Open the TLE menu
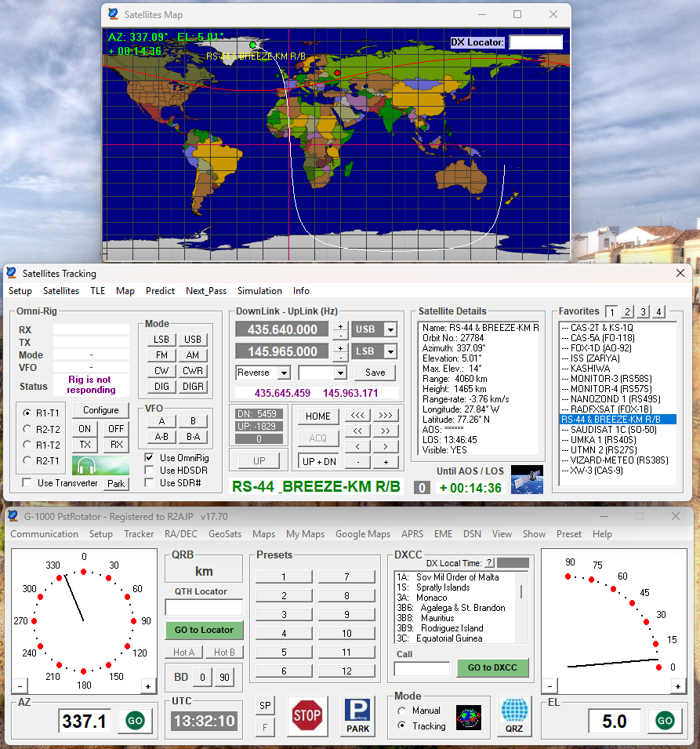The width and height of the screenshot is (700, 749). 97,290
